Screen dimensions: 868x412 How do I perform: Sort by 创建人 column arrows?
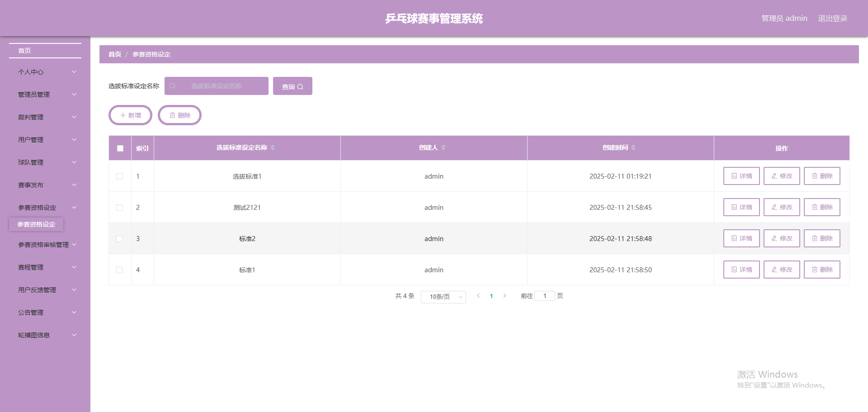[x=443, y=147]
